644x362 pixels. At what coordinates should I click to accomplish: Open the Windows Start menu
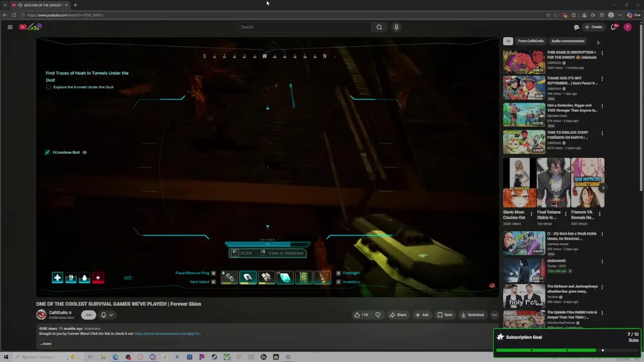pyautogui.click(x=6, y=357)
